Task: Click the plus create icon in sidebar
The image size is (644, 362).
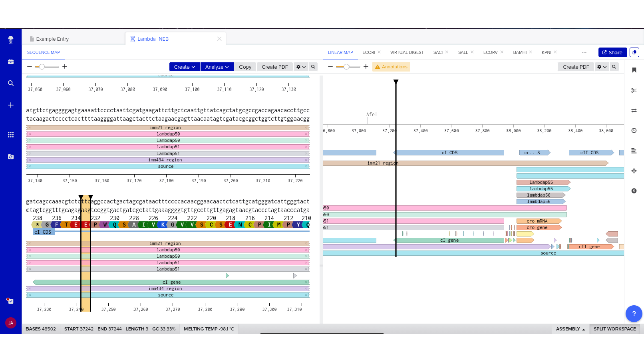Action: coord(11,105)
